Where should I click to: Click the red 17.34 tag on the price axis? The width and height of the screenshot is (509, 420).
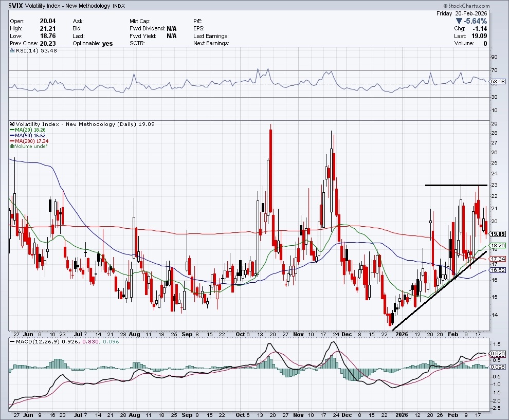point(497,259)
